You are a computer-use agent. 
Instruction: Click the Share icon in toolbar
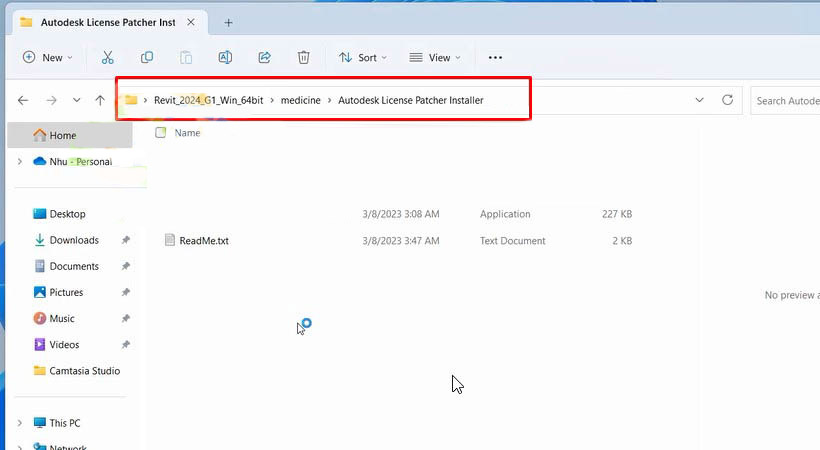(x=265, y=58)
